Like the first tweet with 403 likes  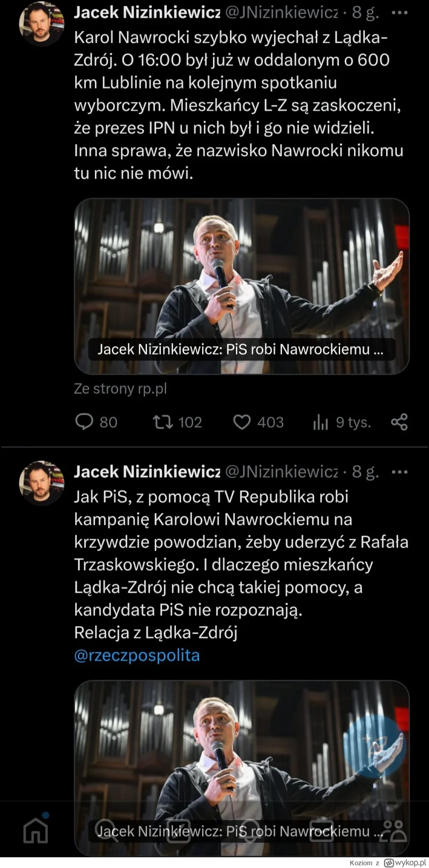(x=242, y=422)
